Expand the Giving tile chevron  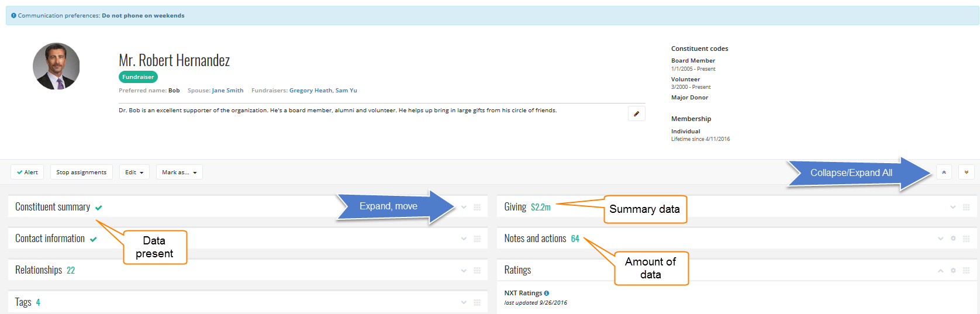point(953,207)
